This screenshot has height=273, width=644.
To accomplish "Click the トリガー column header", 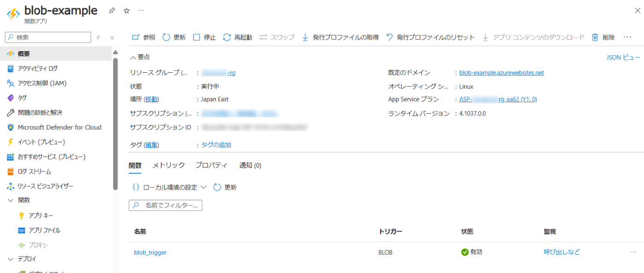I will click(390, 232).
